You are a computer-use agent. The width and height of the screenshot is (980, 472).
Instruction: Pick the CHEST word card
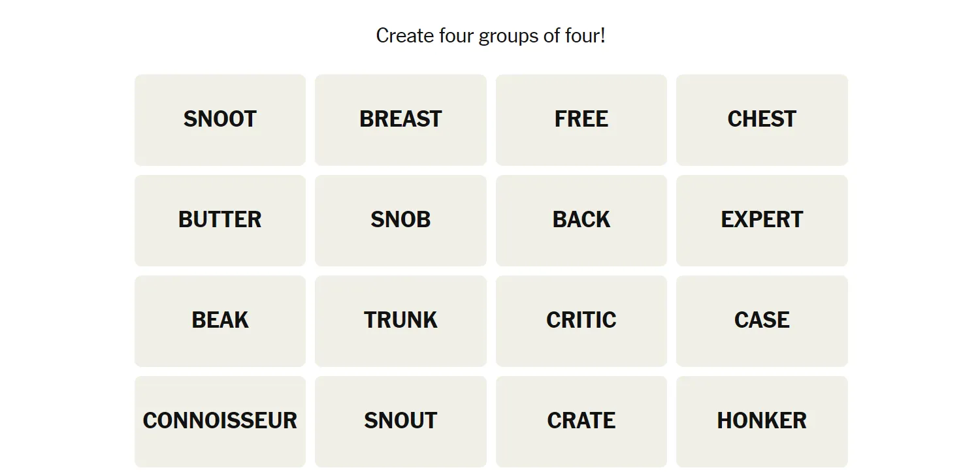coord(762,119)
